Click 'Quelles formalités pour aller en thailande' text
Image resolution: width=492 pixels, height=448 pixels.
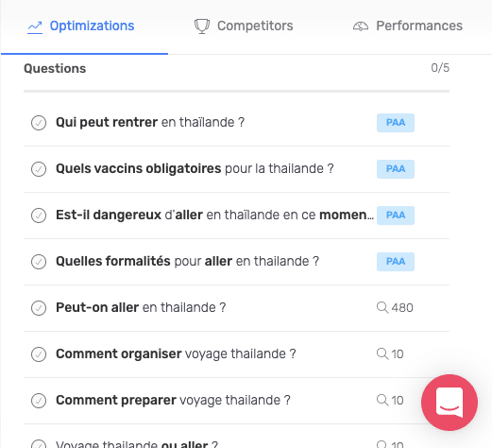click(x=187, y=261)
